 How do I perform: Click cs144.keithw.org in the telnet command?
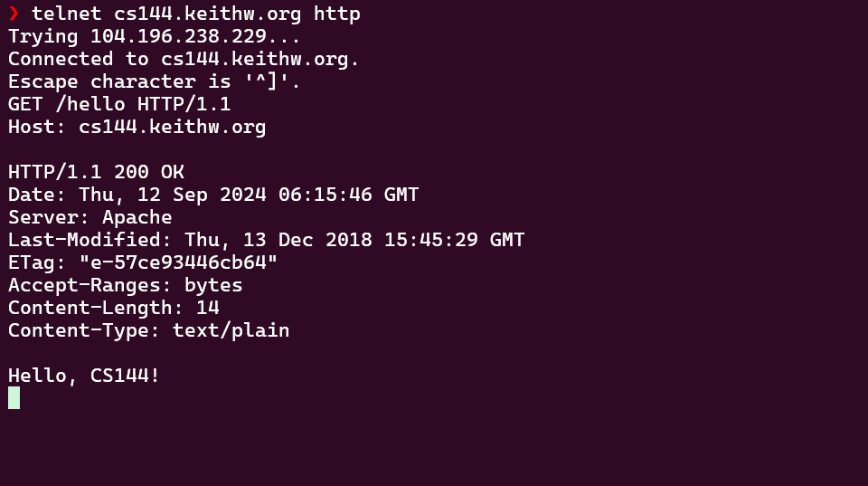click(208, 14)
